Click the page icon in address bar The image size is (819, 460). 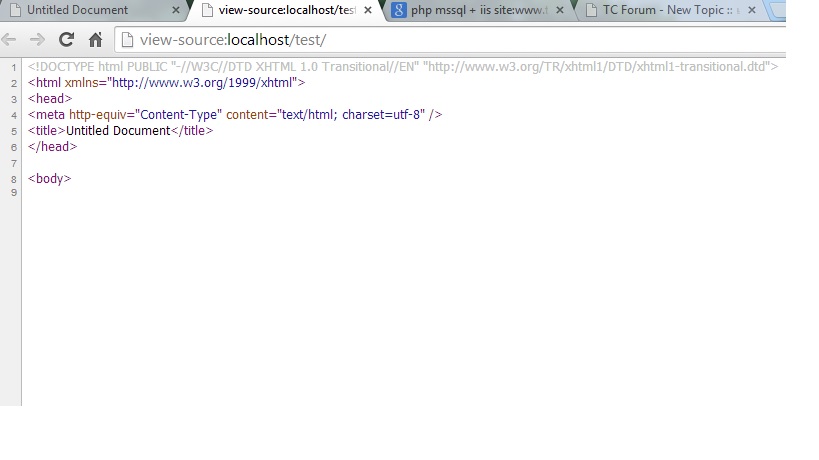(127, 40)
